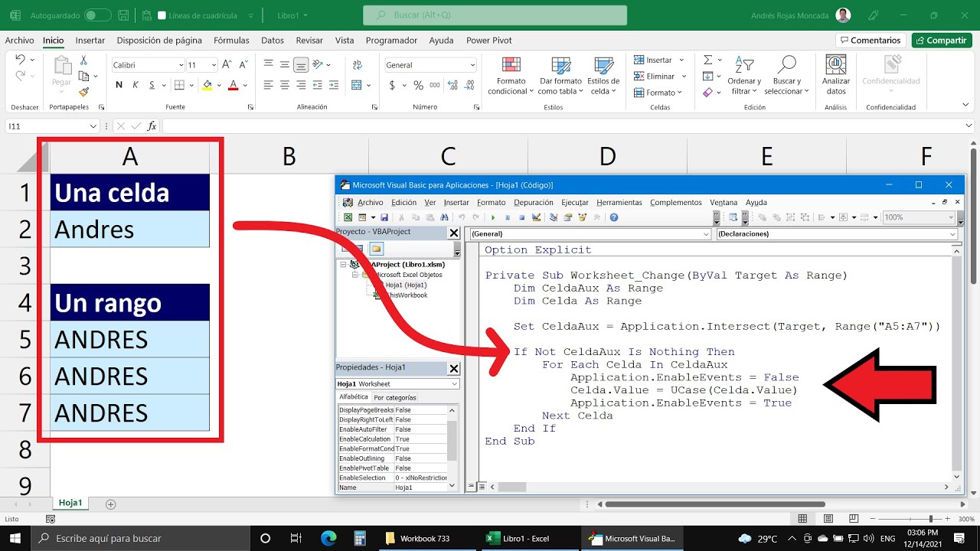The height and width of the screenshot is (551, 980).
Task: Toggle bottom vertical alignment button
Action: pos(302,65)
